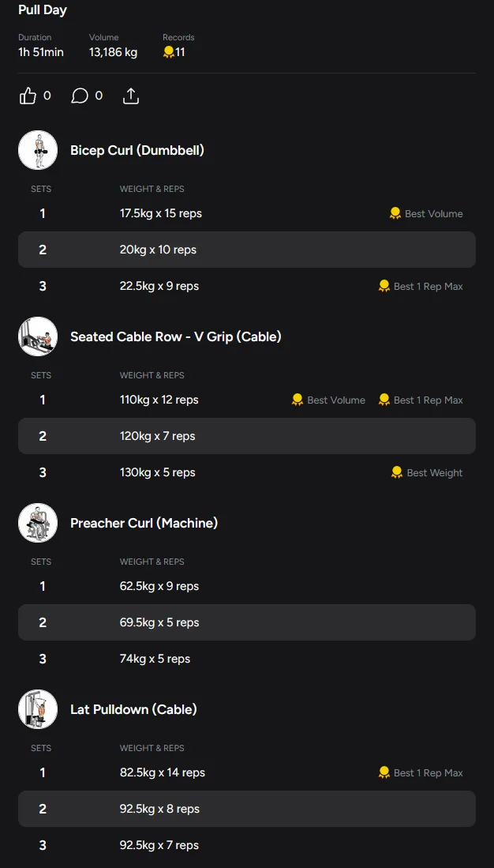Select the 120kg x 7 reps set row

point(246,436)
